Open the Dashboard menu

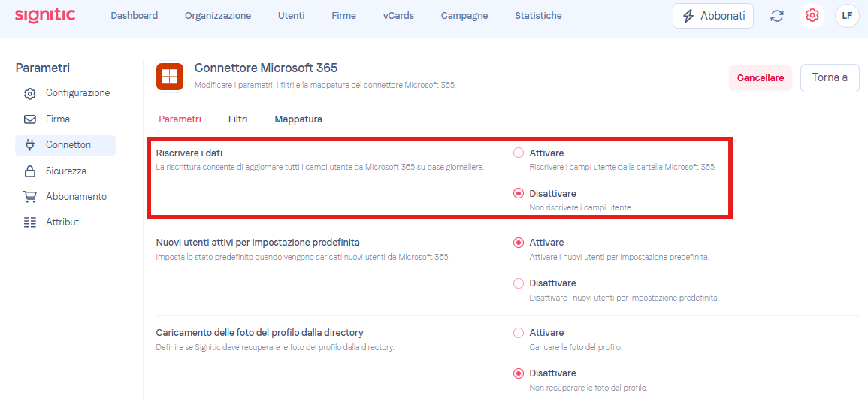[134, 16]
